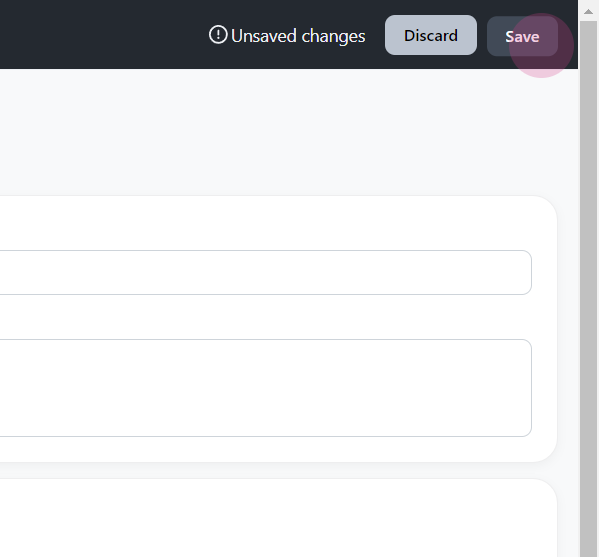Focus the single-line input field
Screen dimensions: 599x557
[266, 272]
